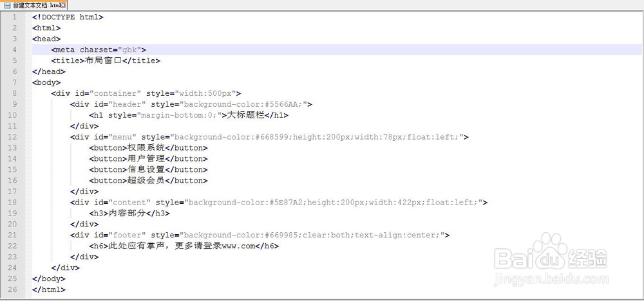Click the h6 text 此处应有掌声，更多请登录www.com
Image resolution: width=644 pixels, height=301 pixels.
point(182,246)
